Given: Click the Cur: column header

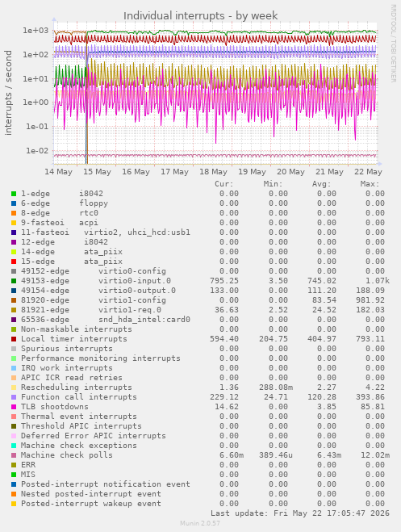Looking at the screenshot, I should click(x=224, y=184).
